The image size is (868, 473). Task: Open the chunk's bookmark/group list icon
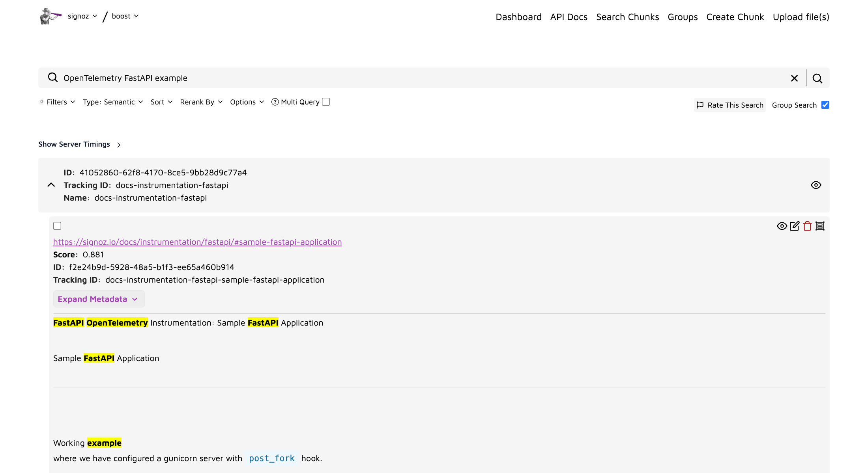pos(820,226)
